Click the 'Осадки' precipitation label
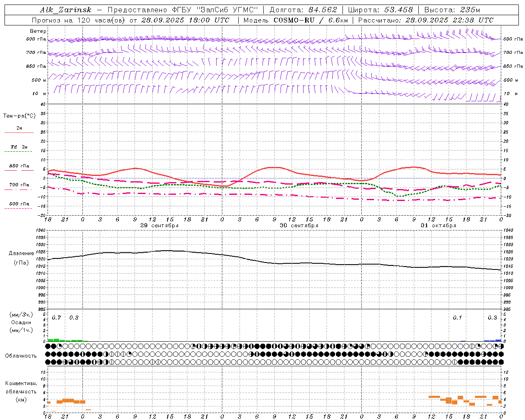 21,323
